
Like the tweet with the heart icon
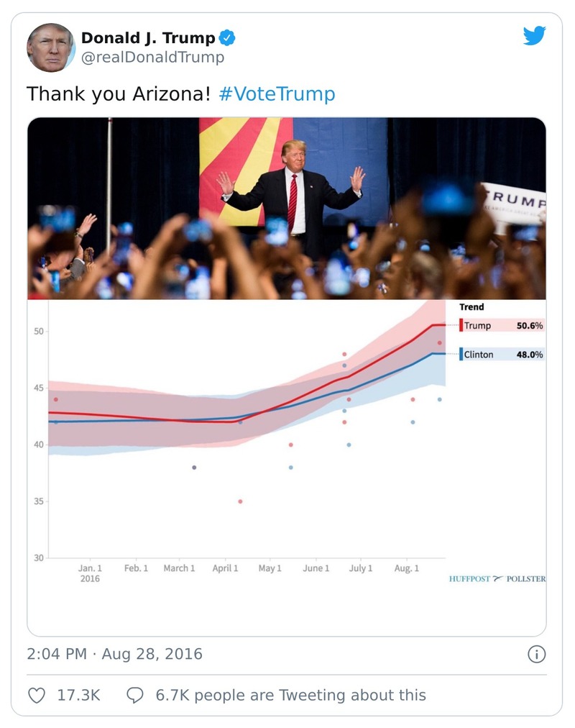37,695
